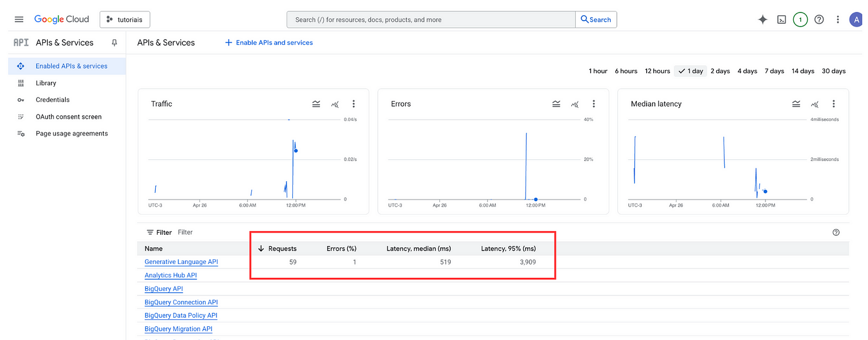Open the main navigation hamburger menu
This screenshot has height=340, width=868.
(x=19, y=20)
